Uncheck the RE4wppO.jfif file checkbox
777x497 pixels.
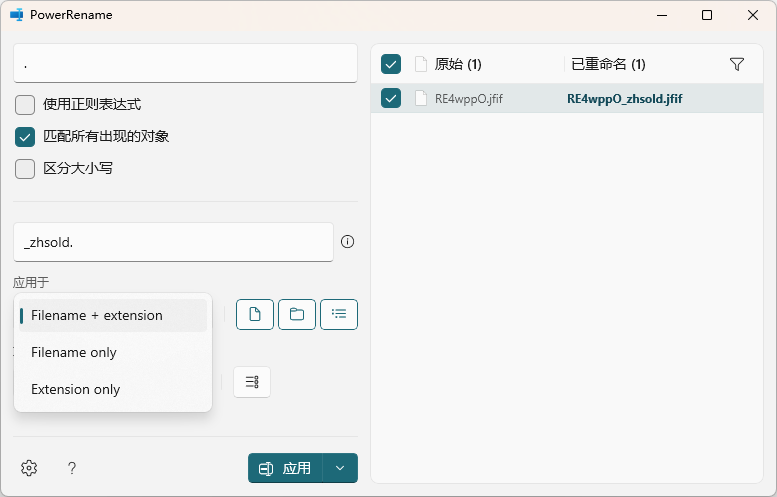[391, 98]
